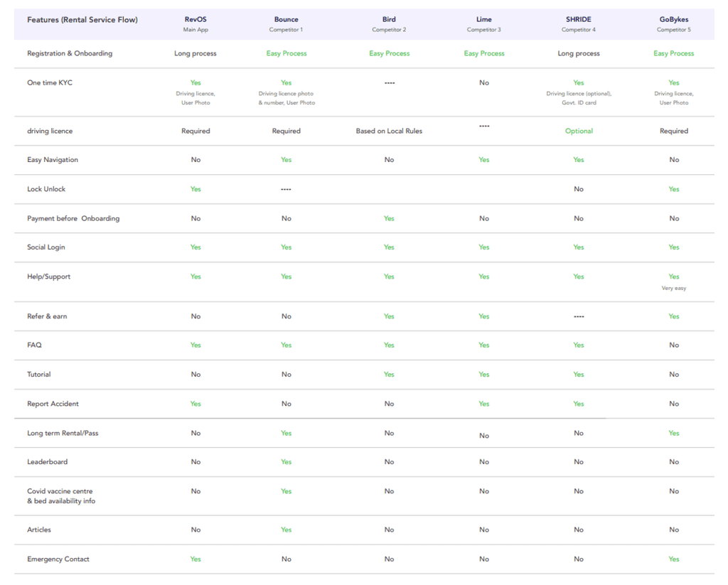Click GoBykes 'Yes' in Long term Rental/Pass row
The width and height of the screenshot is (728, 585).
pyautogui.click(x=674, y=433)
